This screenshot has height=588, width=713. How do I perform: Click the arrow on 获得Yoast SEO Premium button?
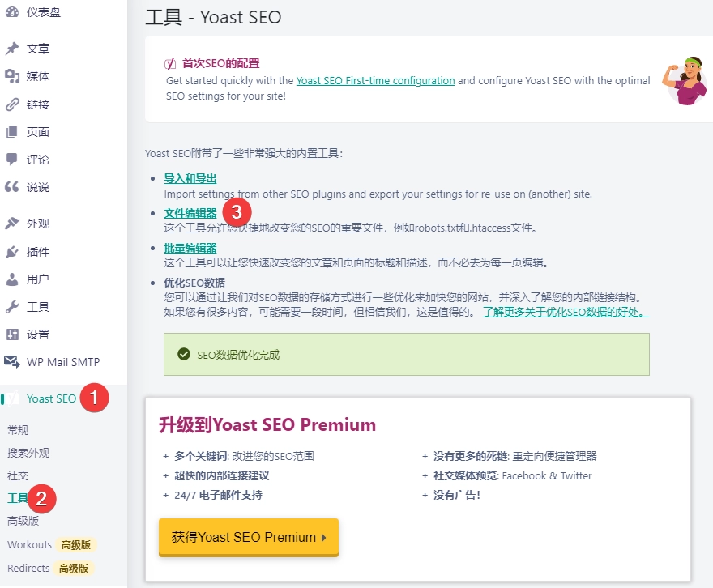pyautogui.click(x=324, y=537)
